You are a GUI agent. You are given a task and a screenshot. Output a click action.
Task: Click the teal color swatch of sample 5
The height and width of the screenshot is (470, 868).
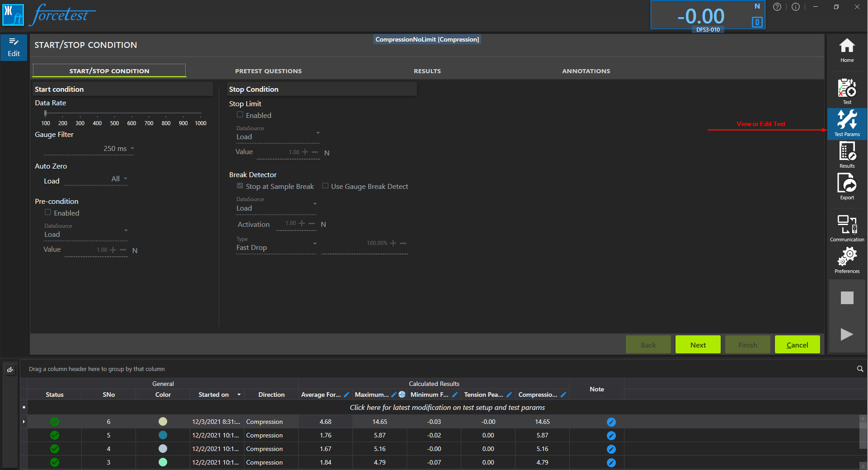[163, 435]
